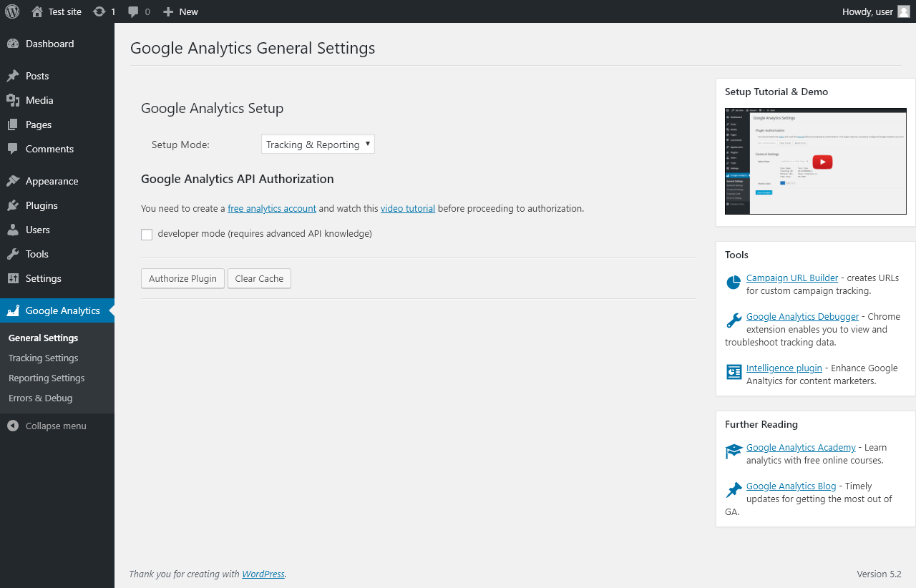Click the Google Analytics Blog pin icon

(x=734, y=490)
